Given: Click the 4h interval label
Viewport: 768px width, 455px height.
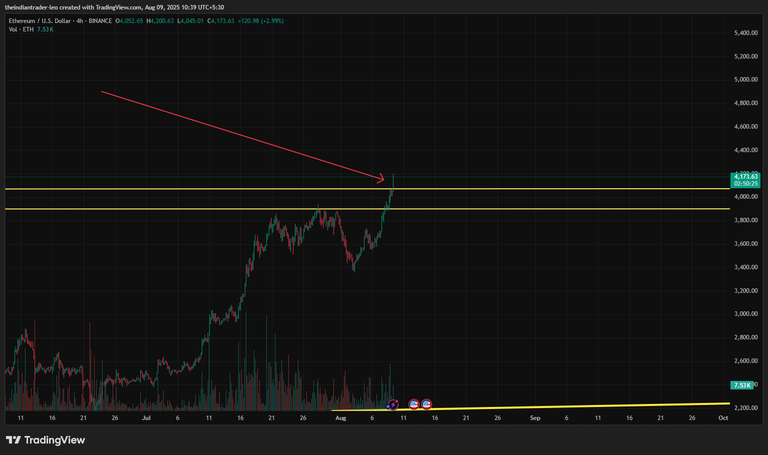Looking at the screenshot, I should (x=80, y=21).
